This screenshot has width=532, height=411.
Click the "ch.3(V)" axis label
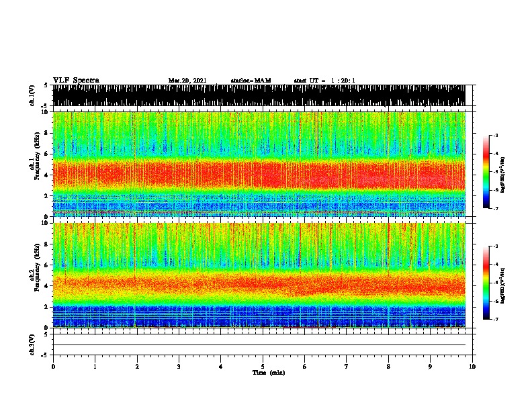[x=32, y=345]
